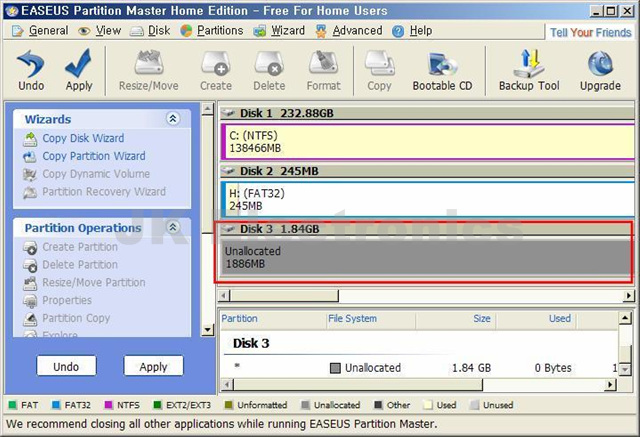
Task: Click the EXT2/EXT3 legend color swatch
Action: (157, 405)
